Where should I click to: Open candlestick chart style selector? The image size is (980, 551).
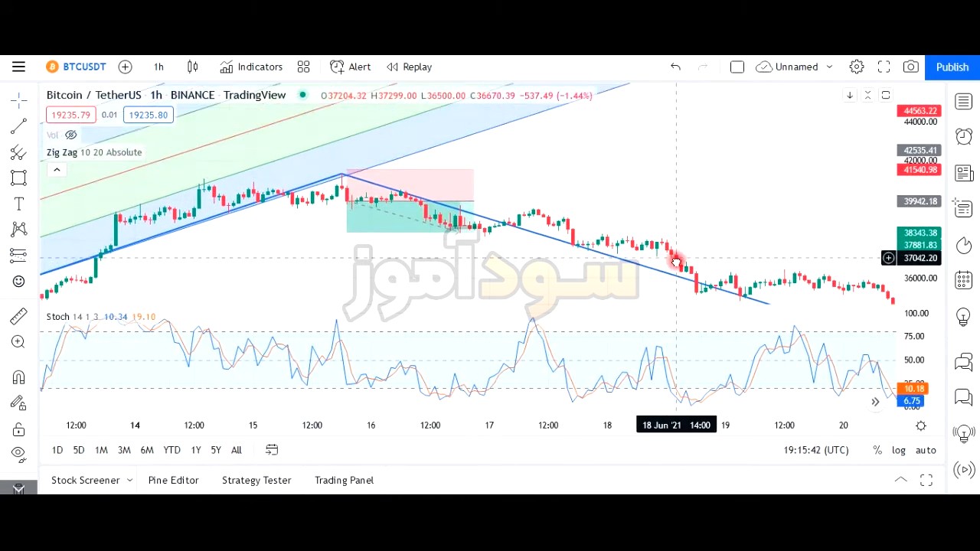coord(193,67)
